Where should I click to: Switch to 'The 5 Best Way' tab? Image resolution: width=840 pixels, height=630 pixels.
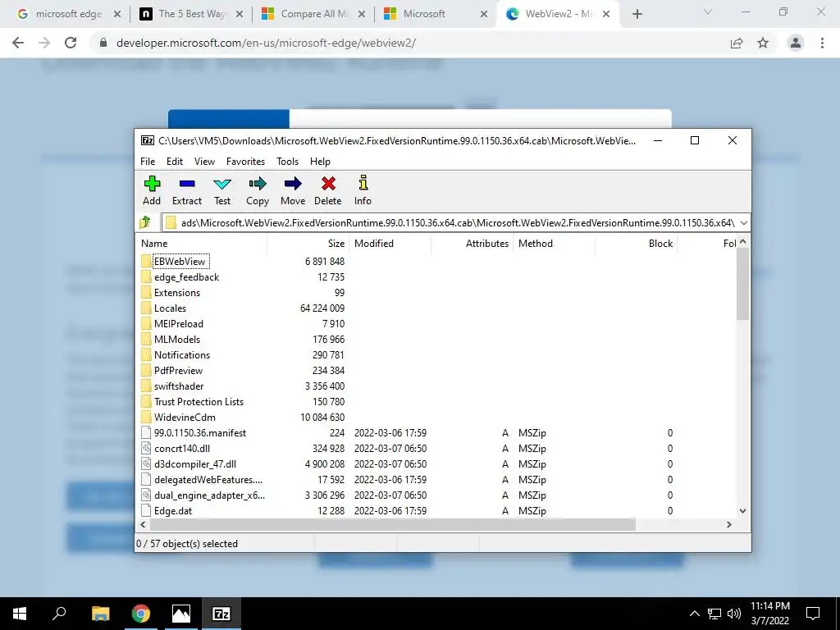(190, 14)
